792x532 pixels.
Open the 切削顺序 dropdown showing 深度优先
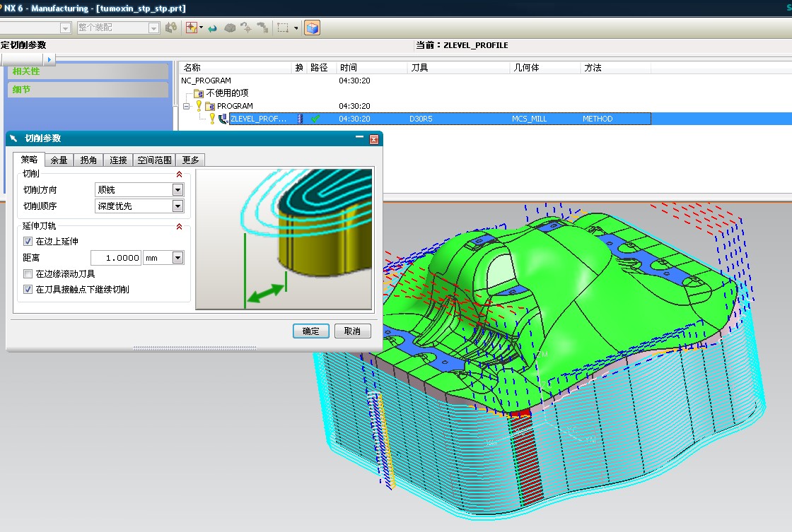click(x=177, y=206)
